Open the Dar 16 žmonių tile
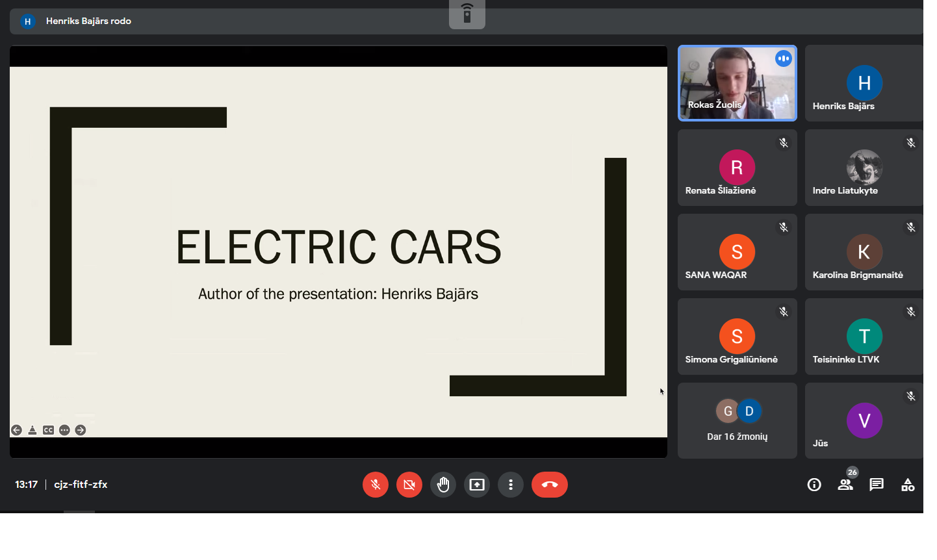 pyautogui.click(x=738, y=421)
